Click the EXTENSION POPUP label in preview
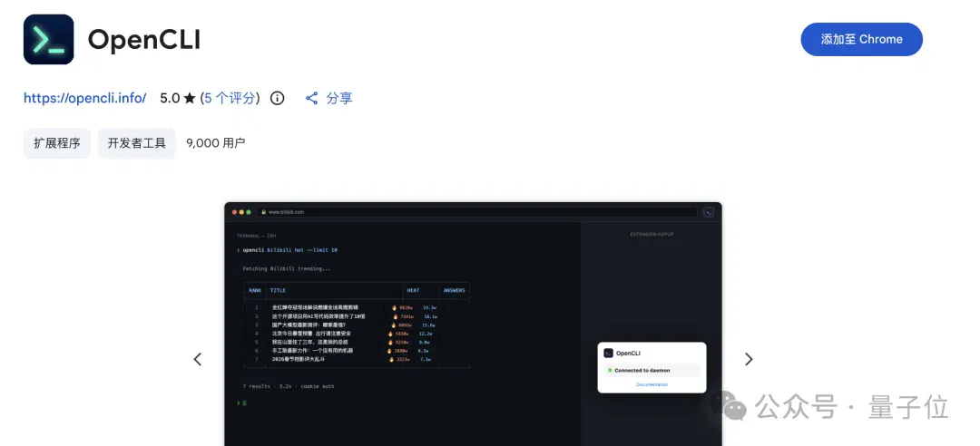This screenshot has width=980, height=446. (652, 235)
